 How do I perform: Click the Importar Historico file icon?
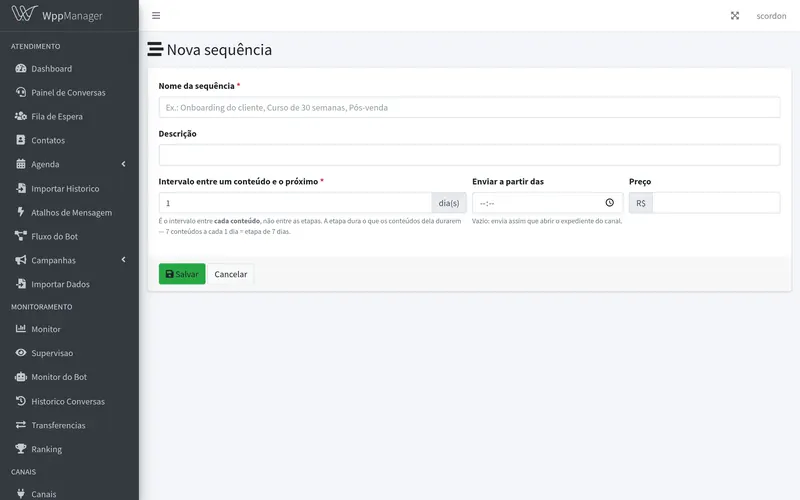pos(20,188)
